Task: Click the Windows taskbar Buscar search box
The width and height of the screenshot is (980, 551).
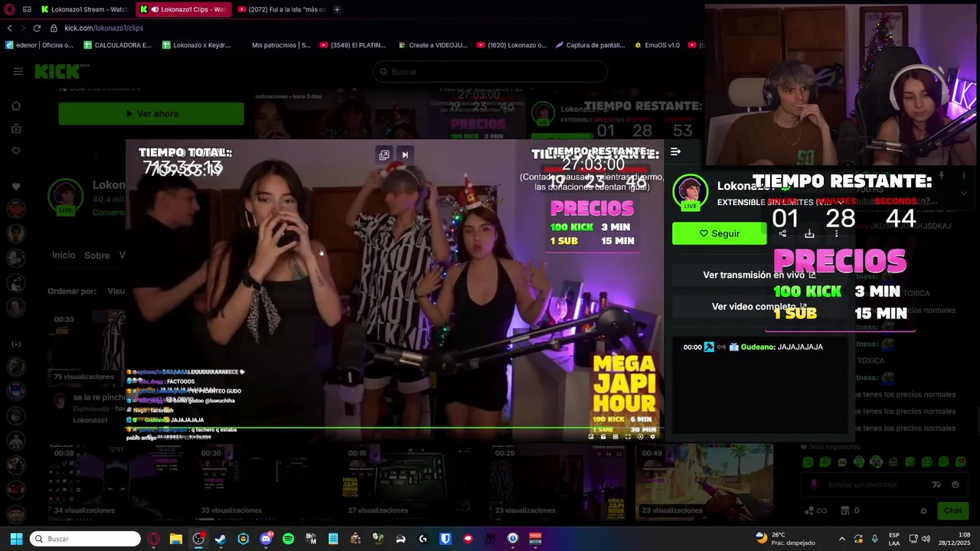Action: [x=85, y=539]
